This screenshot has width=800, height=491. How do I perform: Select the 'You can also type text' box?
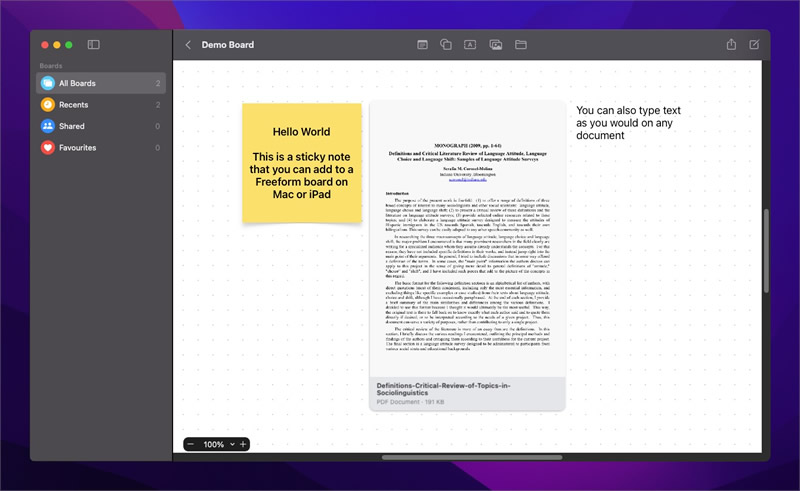629,123
